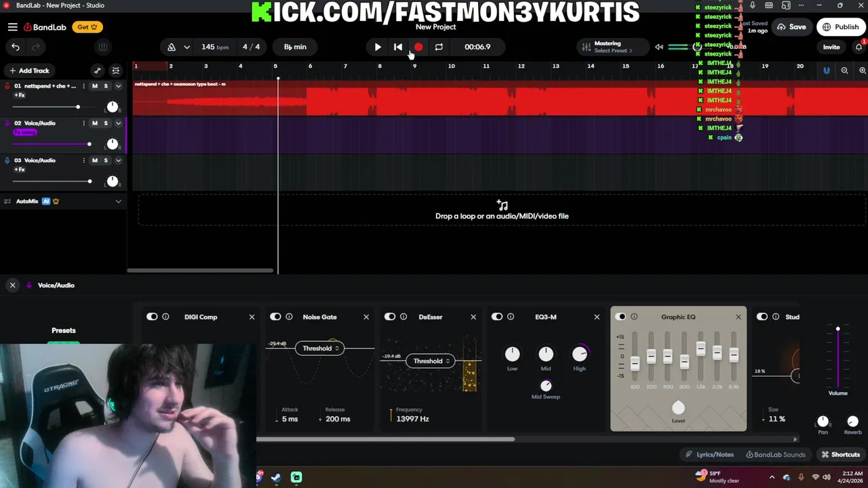868x488 pixels.
Task: Arm track 03 Voice/Audio microphone icon
Action: coord(7,161)
